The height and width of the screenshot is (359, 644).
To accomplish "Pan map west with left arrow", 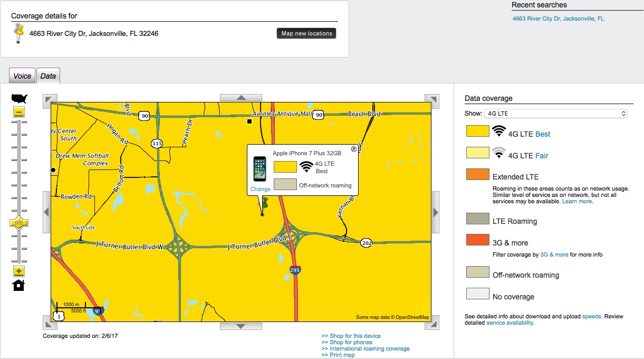I will [46, 212].
